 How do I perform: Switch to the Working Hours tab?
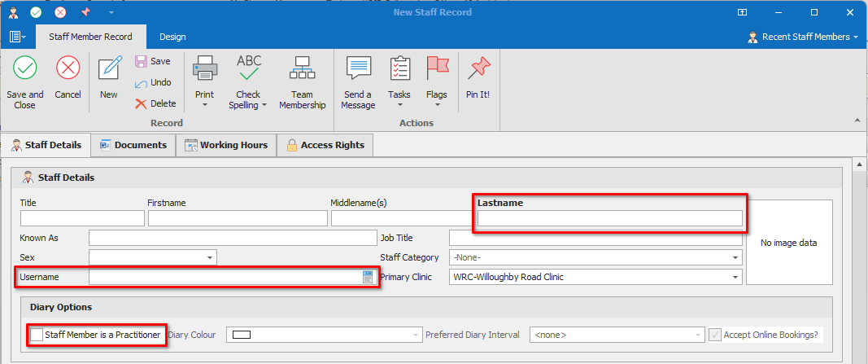point(225,145)
